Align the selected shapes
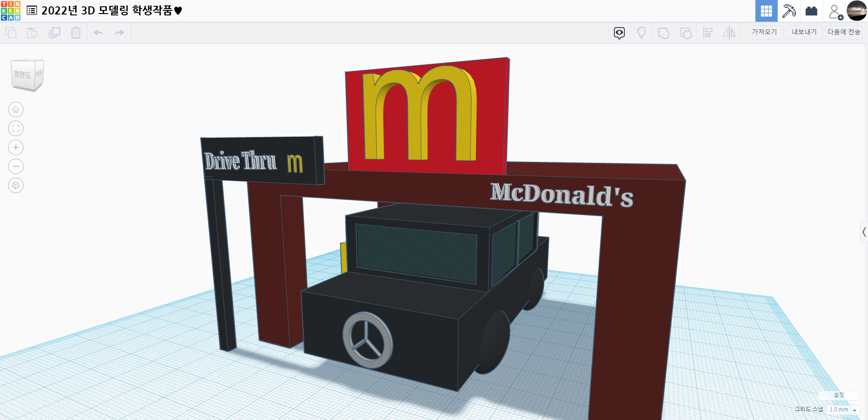 click(x=708, y=33)
